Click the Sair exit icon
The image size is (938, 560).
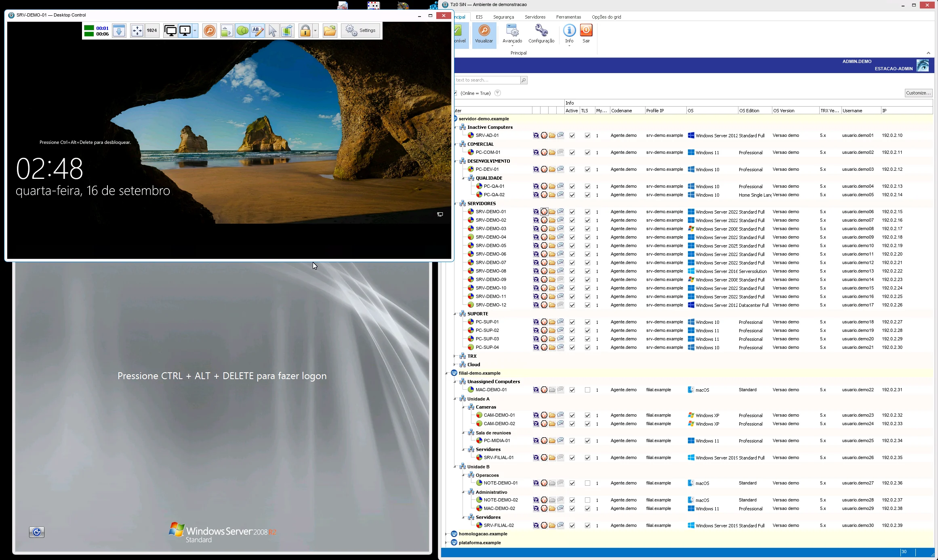[586, 34]
